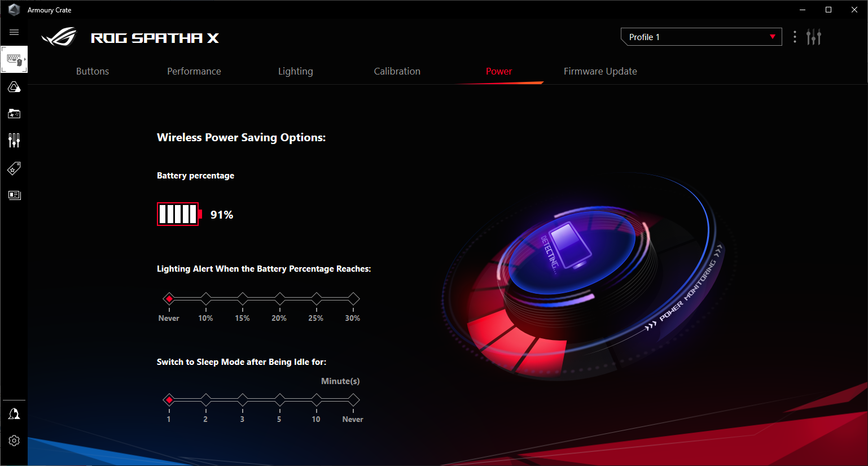Set sleep mode idle time to 10 minutes
The height and width of the screenshot is (466, 868).
[317, 399]
